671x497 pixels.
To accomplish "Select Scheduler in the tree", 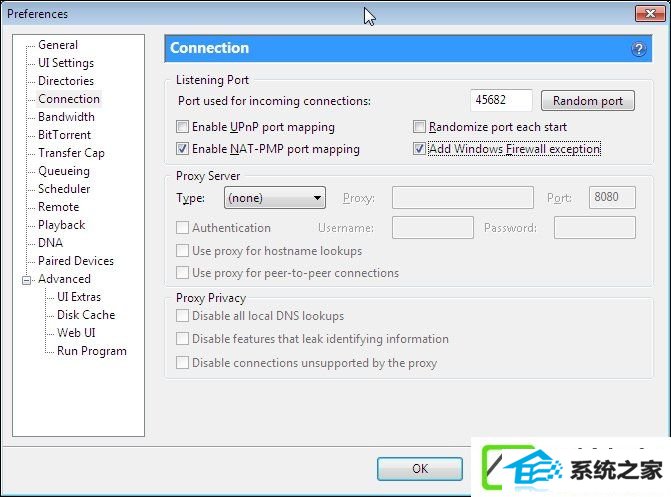I will click(x=64, y=189).
